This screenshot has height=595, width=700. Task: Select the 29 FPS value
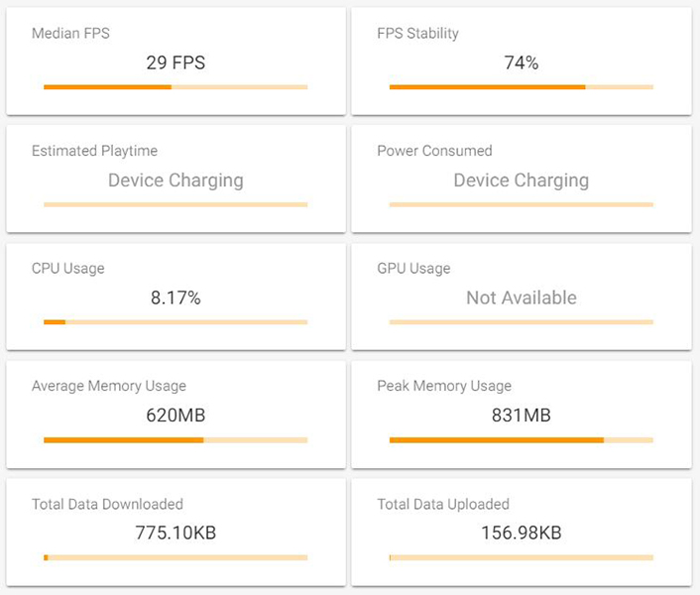[x=175, y=62]
